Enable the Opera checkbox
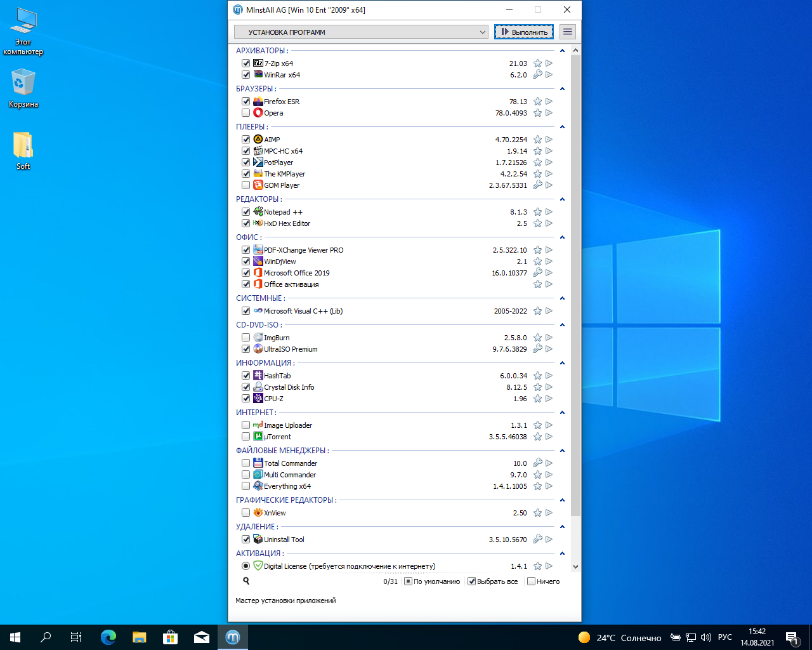 click(246, 113)
